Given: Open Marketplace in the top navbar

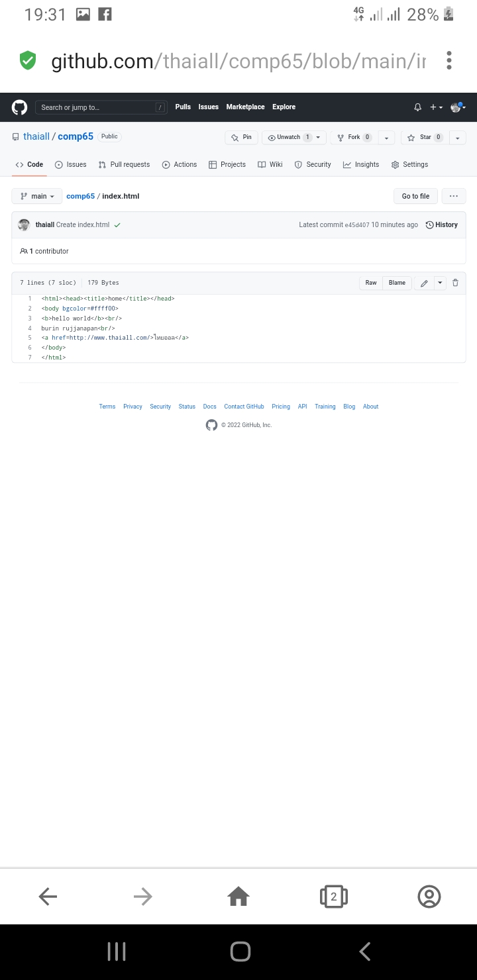Looking at the screenshot, I should point(245,107).
